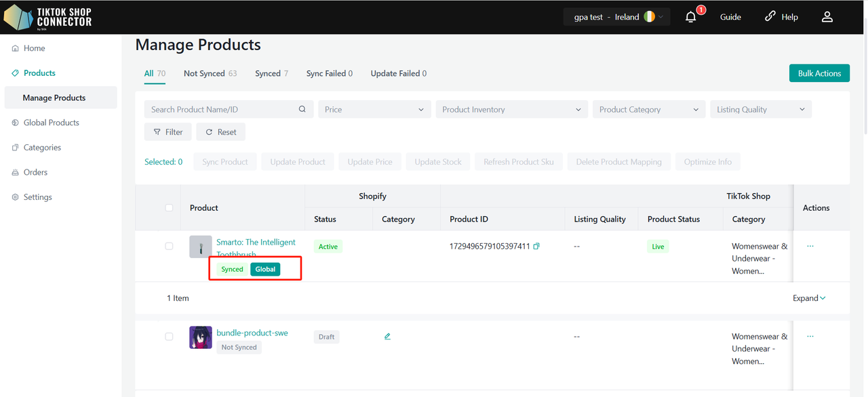Expand the 1 Item variant row
The image size is (868, 397).
click(x=809, y=298)
